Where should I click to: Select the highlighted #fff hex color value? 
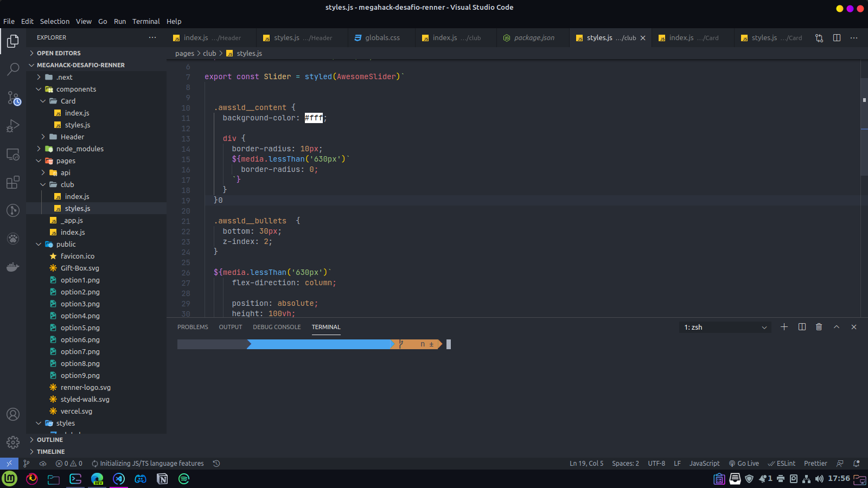pyautogui.click(x=314, y=118)
